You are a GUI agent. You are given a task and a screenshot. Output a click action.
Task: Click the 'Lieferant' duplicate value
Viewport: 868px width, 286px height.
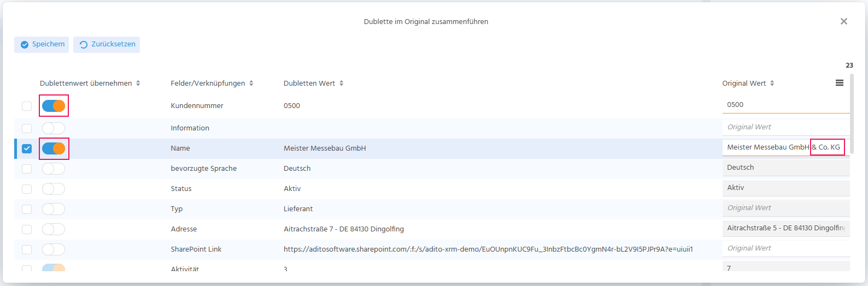coord(298,209)
